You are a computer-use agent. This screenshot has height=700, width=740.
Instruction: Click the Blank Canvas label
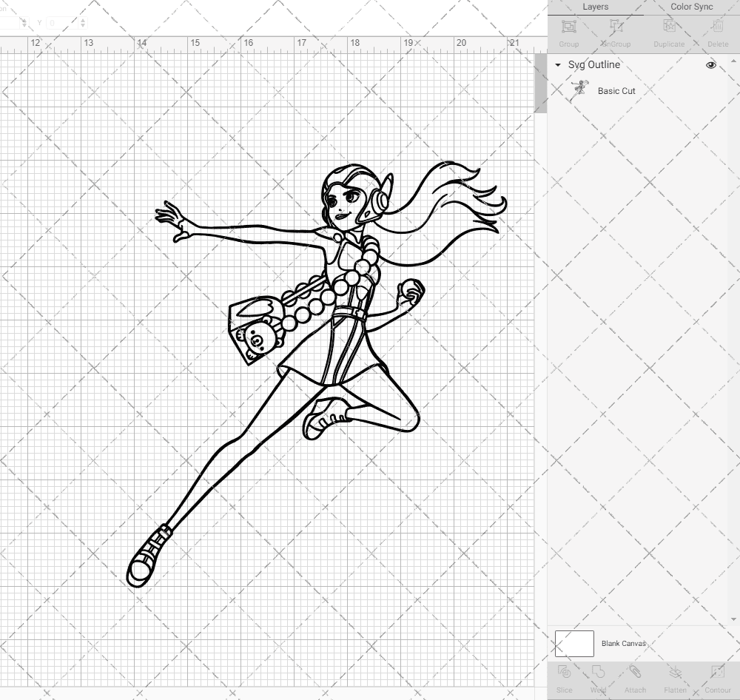pos(623,643)
